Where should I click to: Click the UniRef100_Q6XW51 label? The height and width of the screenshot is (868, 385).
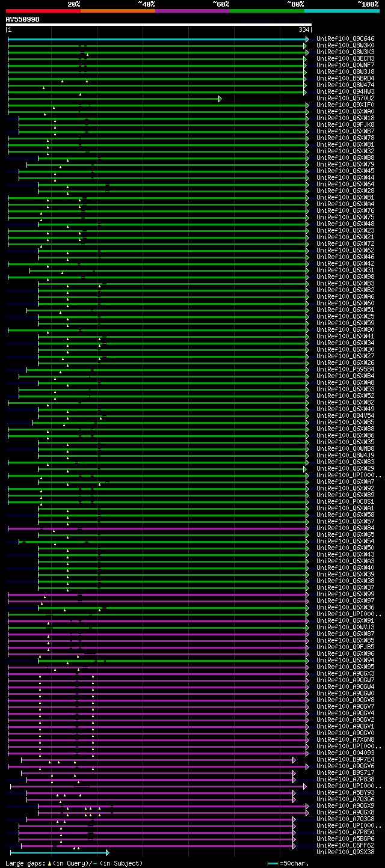click(345, 310)
